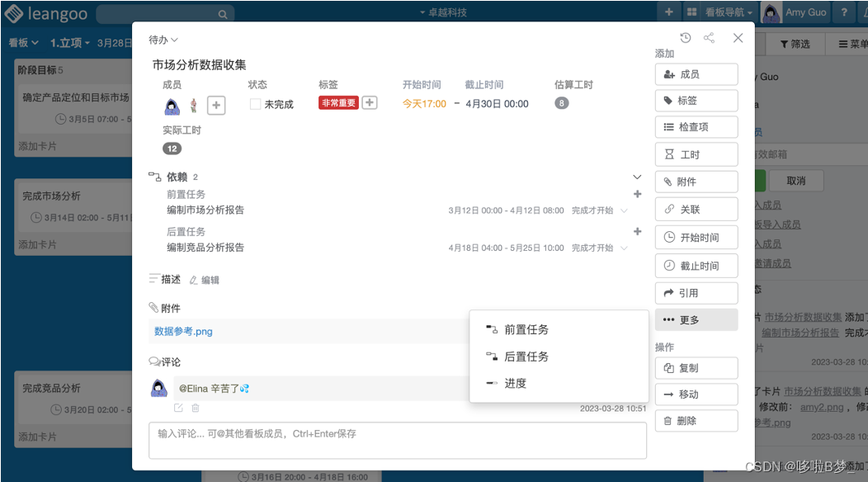Click the help question mark icon
The height and width of the screenshot is (482, 868).
tap(844, 12)
